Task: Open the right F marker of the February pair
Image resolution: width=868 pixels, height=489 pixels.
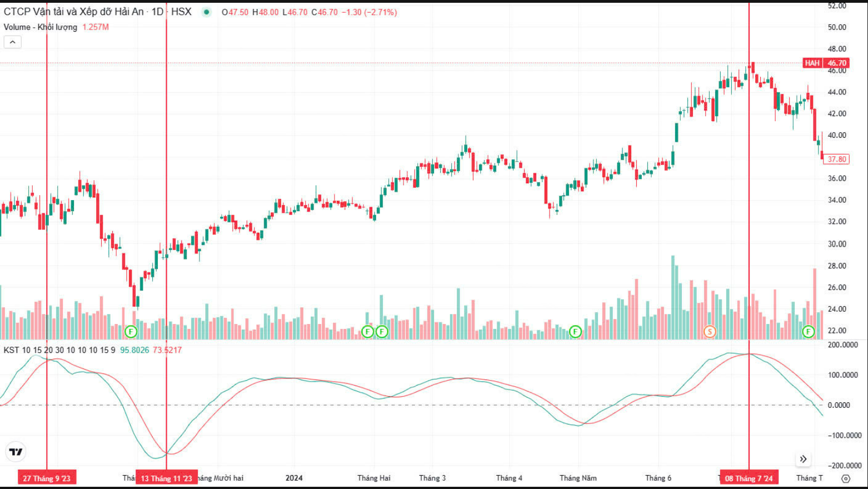Action: 382,332
